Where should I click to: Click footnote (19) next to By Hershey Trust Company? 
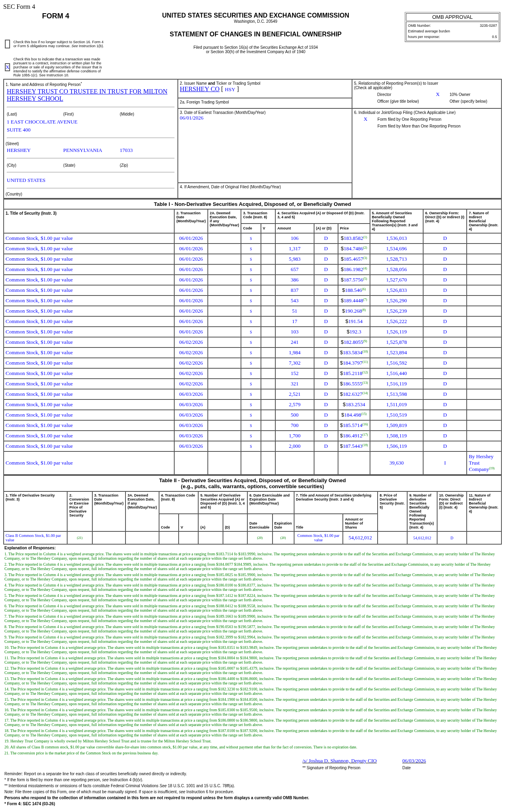(492, 468)
